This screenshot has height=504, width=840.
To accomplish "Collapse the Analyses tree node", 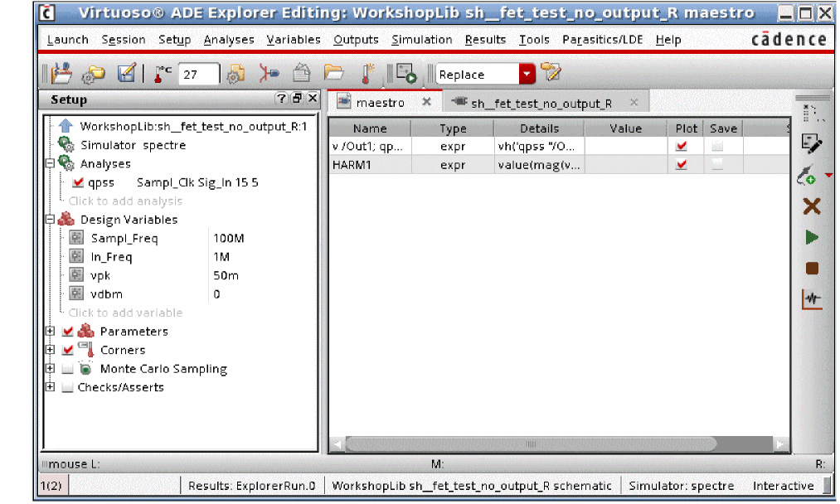I will pos(50,162).
